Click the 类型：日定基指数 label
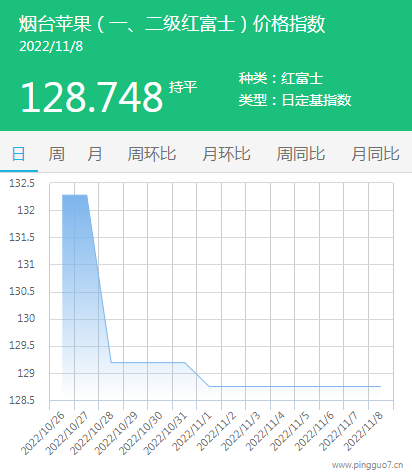The height and width of the screenshot is (474, 412). tap(295, 100)
